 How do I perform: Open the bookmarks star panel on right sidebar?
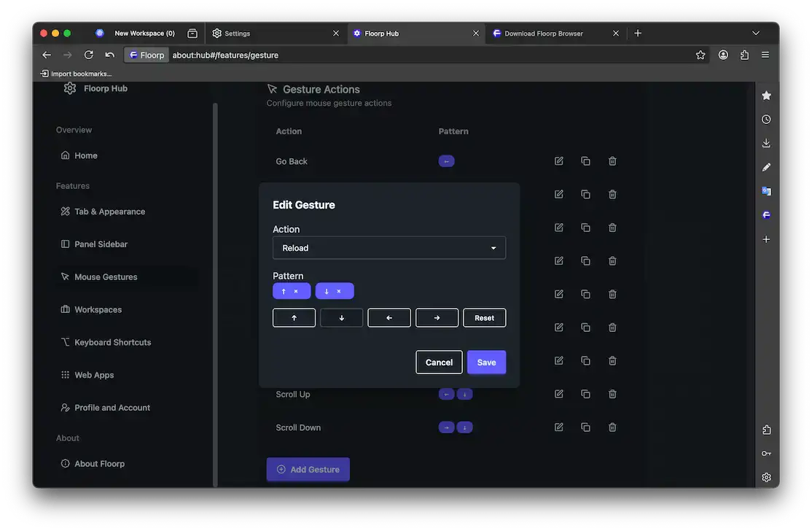tap(766, 95)
